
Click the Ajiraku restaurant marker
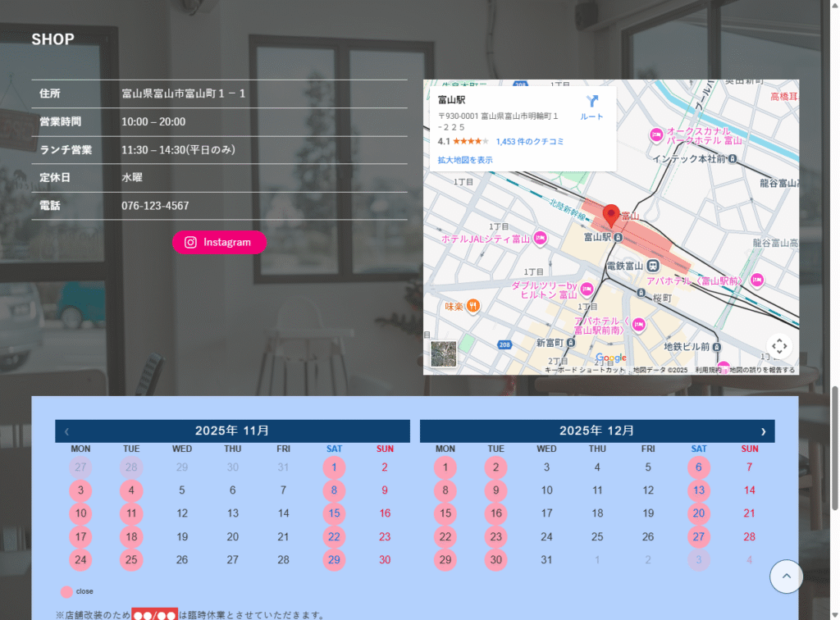pyautogui.click(x=473, y=306)
